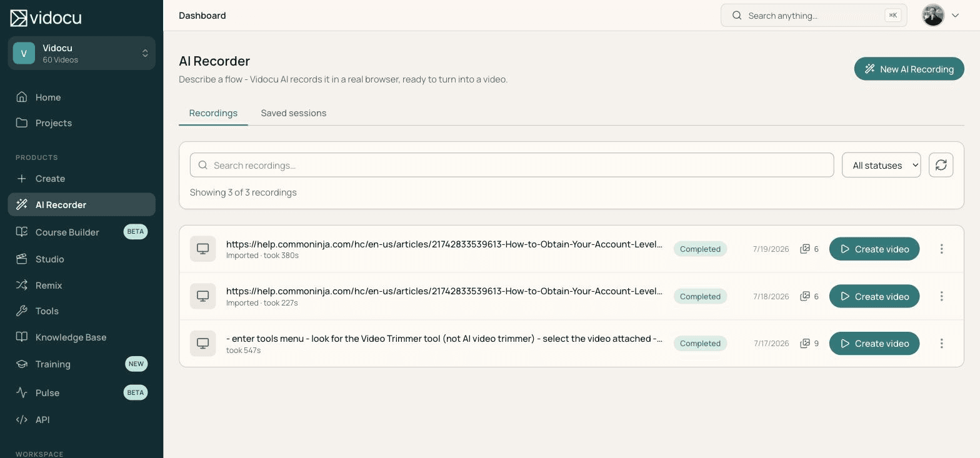Click monitor icon of 7/18/2026 recording
The image size is (980, 458).
click(x=203, y=296)
